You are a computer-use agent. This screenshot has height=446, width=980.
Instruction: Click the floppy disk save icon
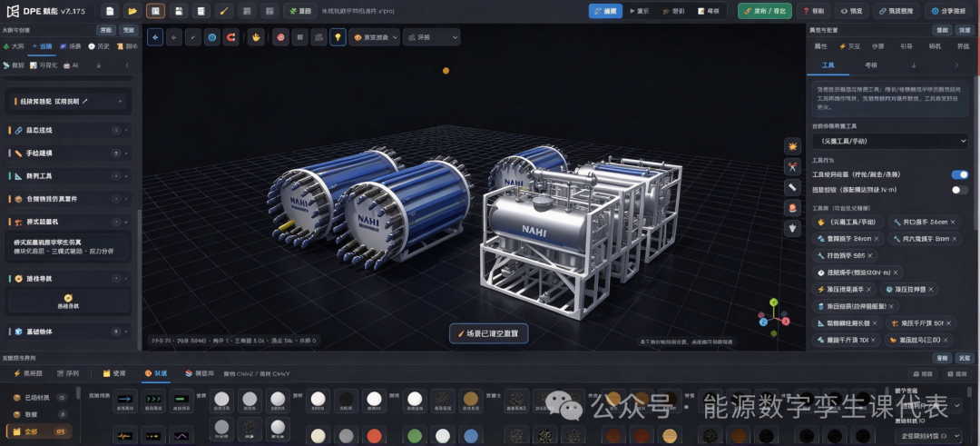pyautogui.click(x=178, y=11)
